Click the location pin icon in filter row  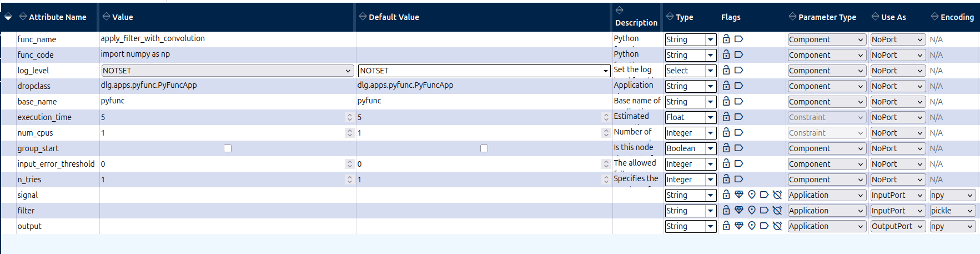click(x=751, y=210)
